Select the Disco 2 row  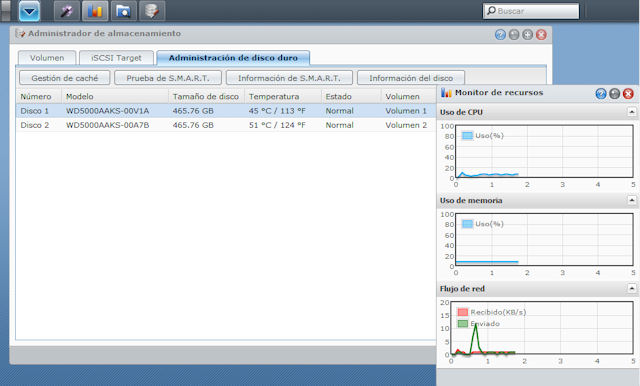pos(226,125)
